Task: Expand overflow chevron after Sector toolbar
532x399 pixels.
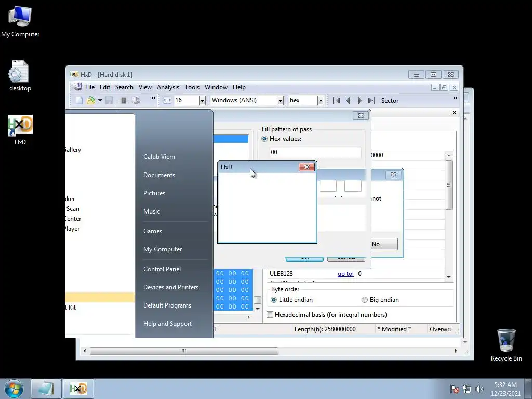Action: [455, 98]
